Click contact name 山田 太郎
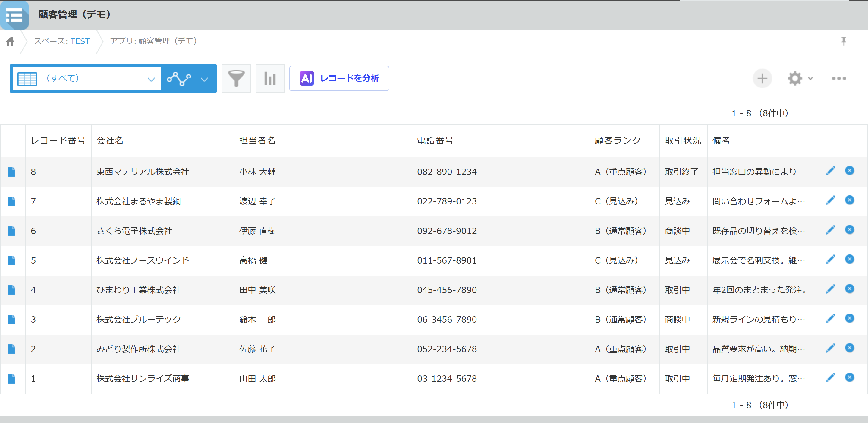The height and width of the screenshot is (423, 868). 257,379
